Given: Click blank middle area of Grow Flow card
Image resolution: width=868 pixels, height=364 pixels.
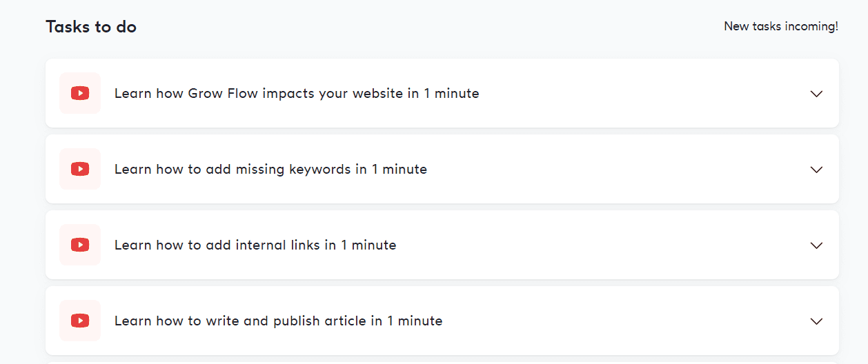Looking at the screenshot, I should click(x=642, y=93).
